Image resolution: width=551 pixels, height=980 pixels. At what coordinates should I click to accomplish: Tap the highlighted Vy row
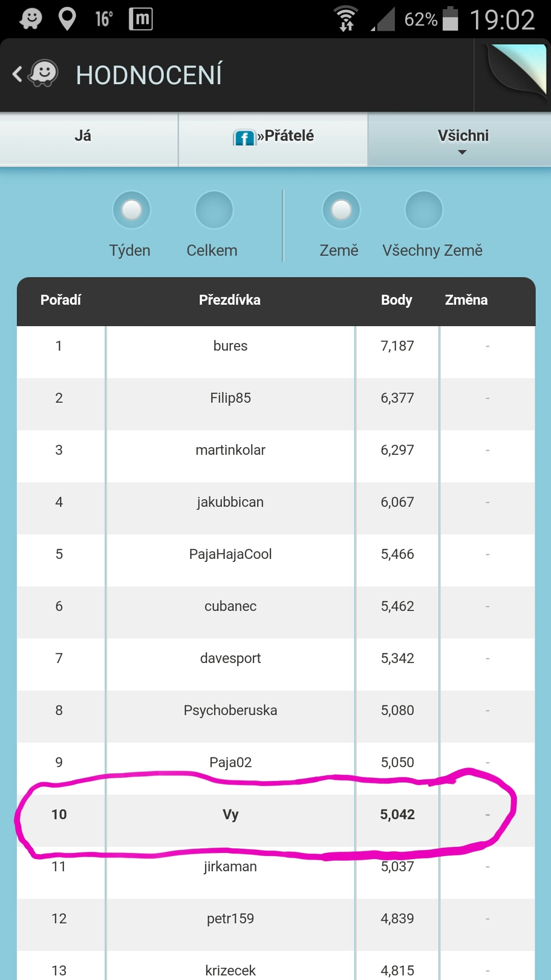[230, 815]
